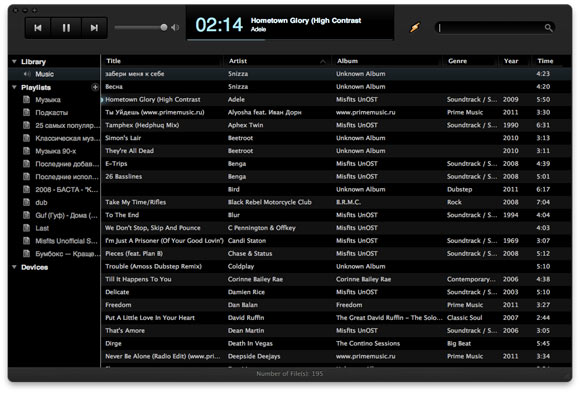Screen dimensions: 580x393
Task: Skip to the next track
Action: (94, 28)
